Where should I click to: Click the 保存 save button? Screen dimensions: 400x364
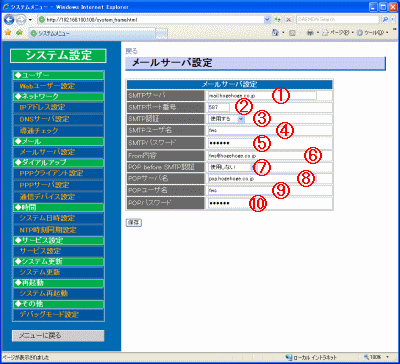click(x=134, y=223)
